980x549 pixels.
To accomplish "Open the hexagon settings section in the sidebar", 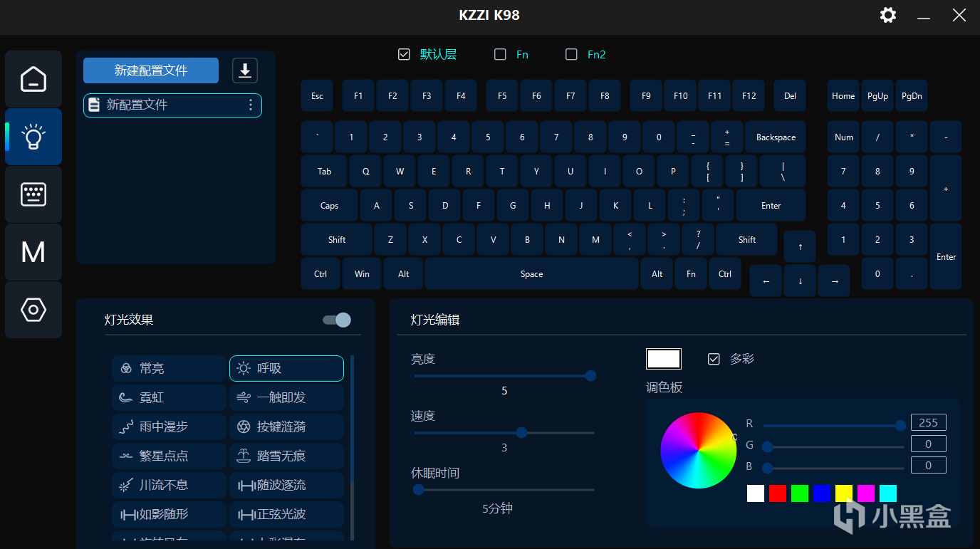I will click(33, 310).
